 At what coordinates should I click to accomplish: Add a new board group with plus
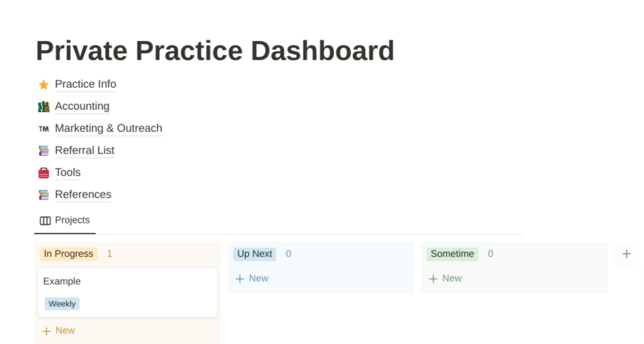click(x=626, y=254)
